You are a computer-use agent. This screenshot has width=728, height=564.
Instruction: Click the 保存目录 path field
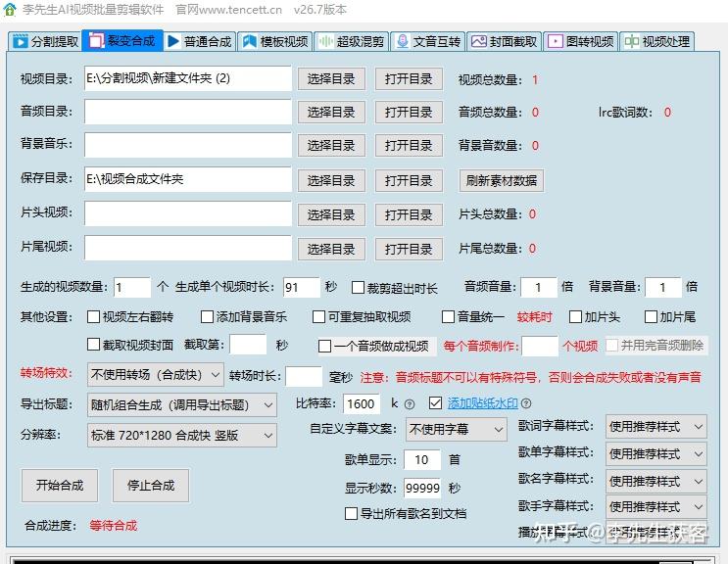tap(187, 179)
